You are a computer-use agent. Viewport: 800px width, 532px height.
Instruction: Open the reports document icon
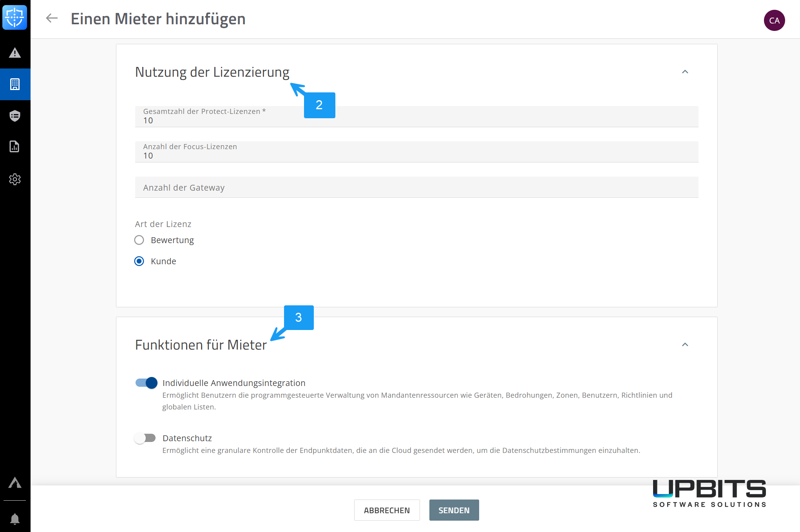pyautogui.click(x=15, y=147)
